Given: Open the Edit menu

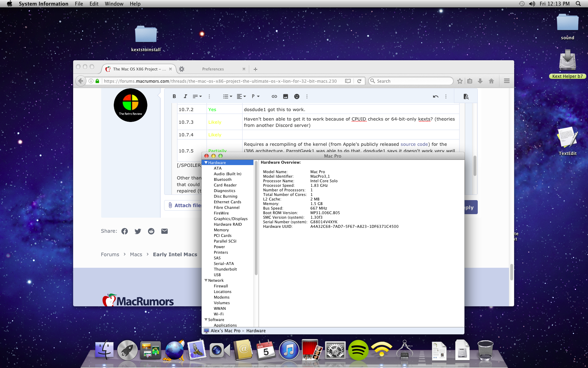Looking at the screenshot, I should pyautogui.click(x=94, y=4).
